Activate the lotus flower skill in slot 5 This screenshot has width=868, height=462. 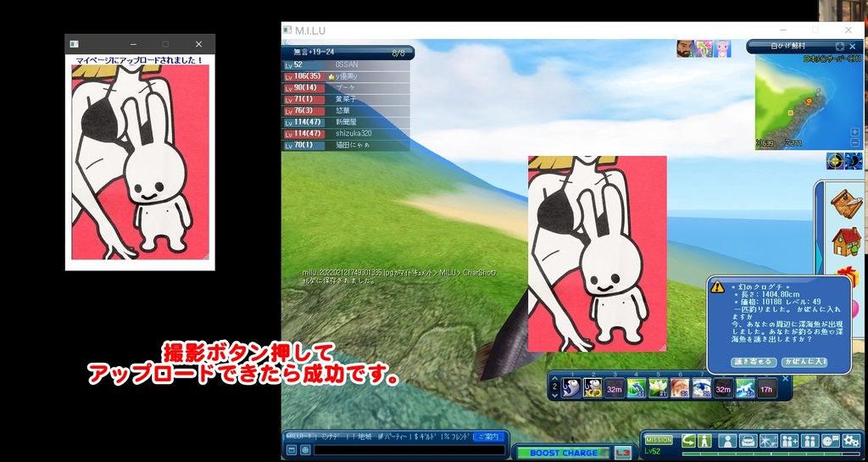pos(659,388)
